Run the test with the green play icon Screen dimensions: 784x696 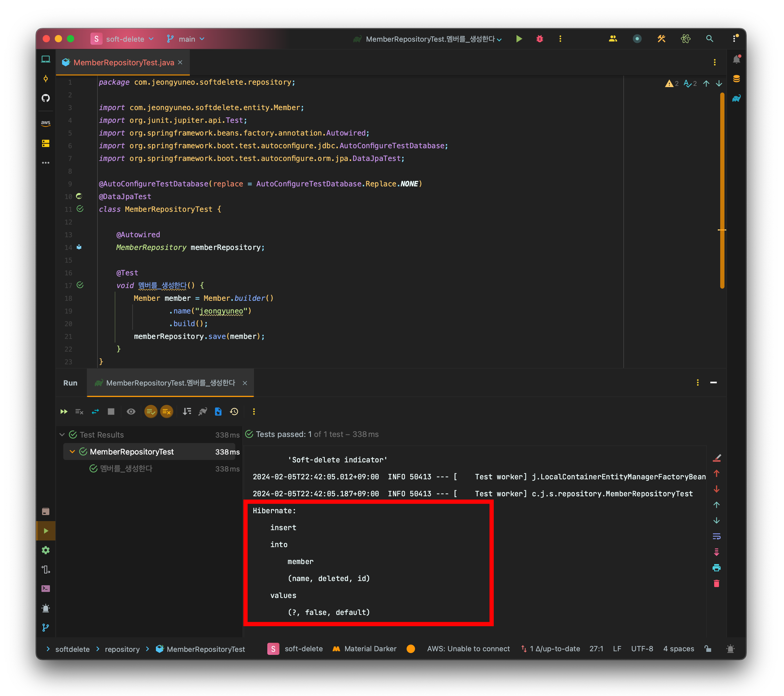(x=519, y=38)
